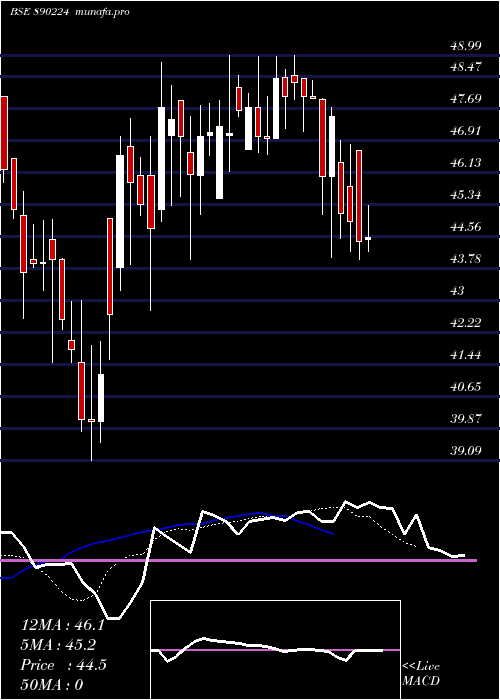Click the 12MA : 46.1 reading
This screenshot has width=500, height=700.
(x=62, y=625)
